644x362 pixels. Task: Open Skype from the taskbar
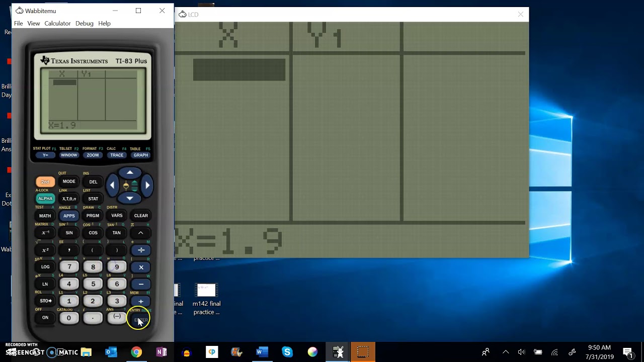coord(287,352)
